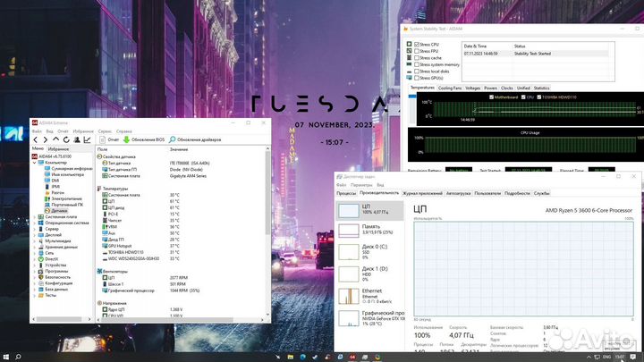Expand the DirectX tree node
Viewport: 644px width, 362px height.
click(x=35, y=259)
